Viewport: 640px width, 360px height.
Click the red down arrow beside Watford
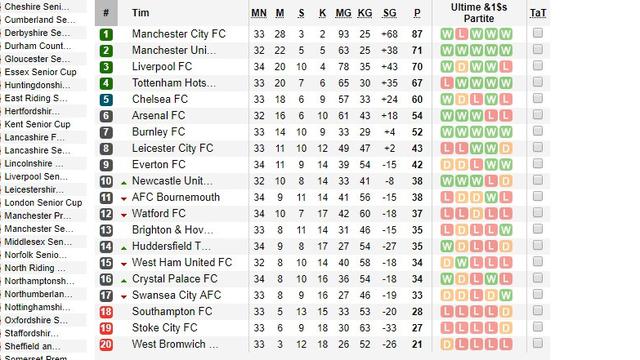coord(124,215)
